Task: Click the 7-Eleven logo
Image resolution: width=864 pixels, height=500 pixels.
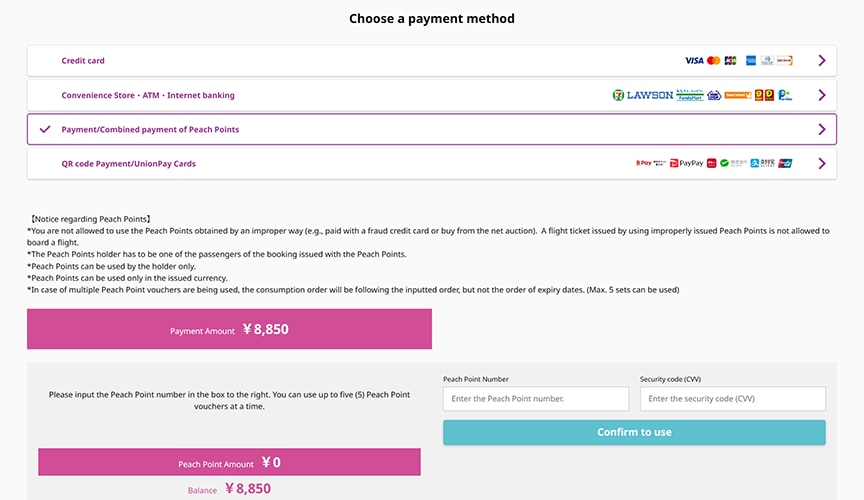Action: click(x=618, y=95)
